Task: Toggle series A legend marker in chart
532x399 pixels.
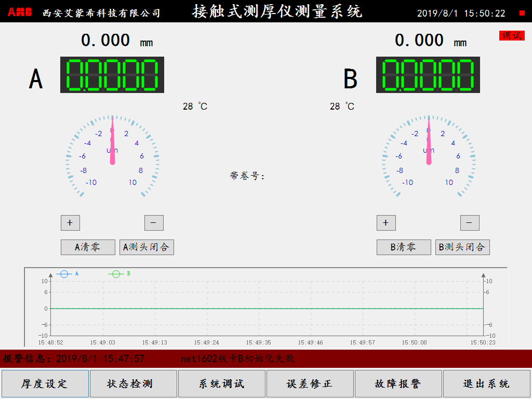Action: (64, 274)
